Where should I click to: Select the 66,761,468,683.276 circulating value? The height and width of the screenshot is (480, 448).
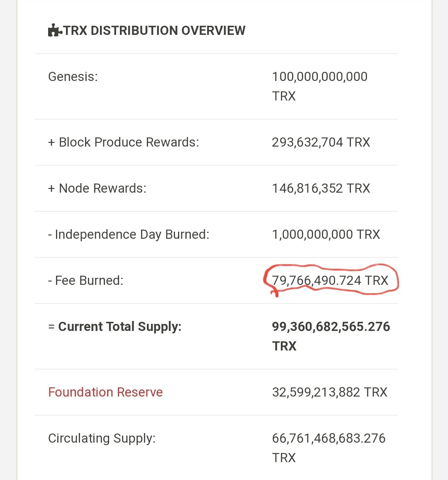329,438
